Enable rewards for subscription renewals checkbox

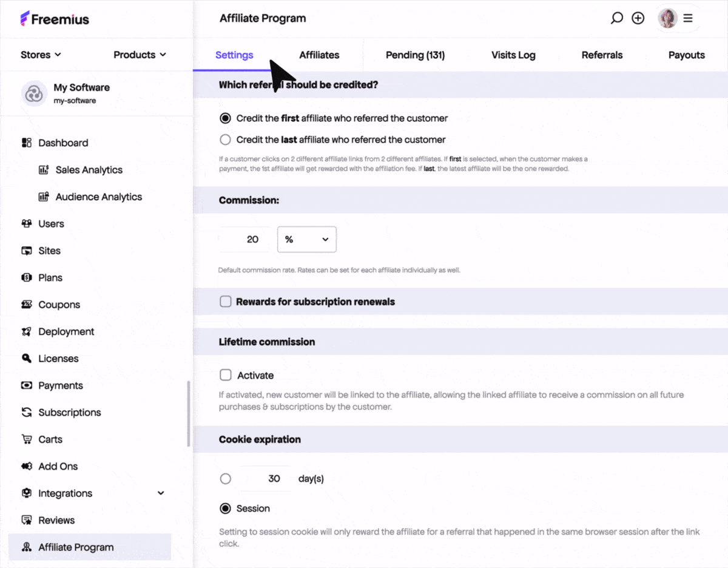pos(226,302)
